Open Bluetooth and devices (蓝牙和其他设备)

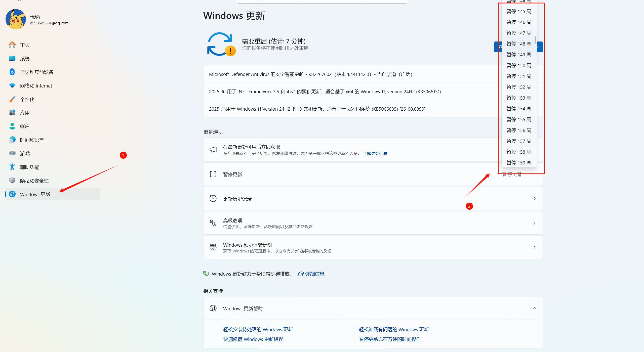[12, 72]
